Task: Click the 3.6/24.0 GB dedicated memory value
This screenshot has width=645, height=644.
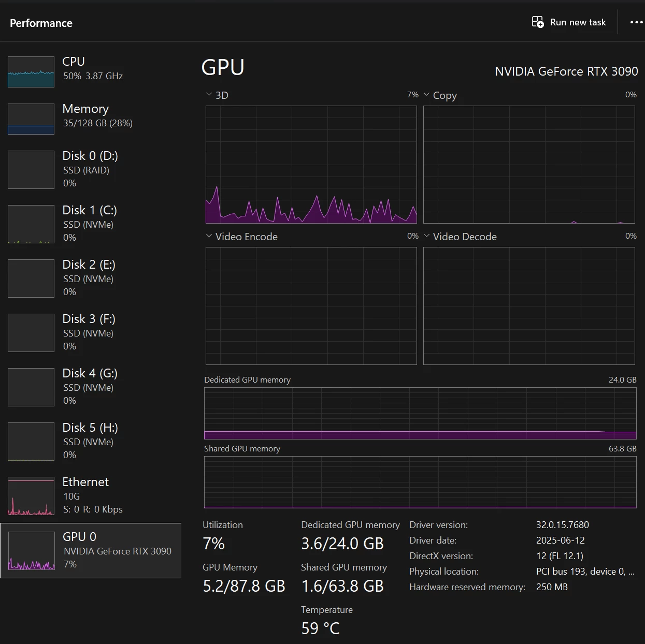Action: [x=342, y=544]
